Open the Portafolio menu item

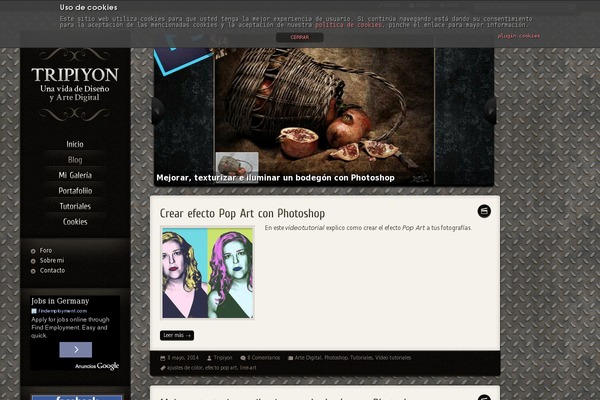(x=75, y=191)
